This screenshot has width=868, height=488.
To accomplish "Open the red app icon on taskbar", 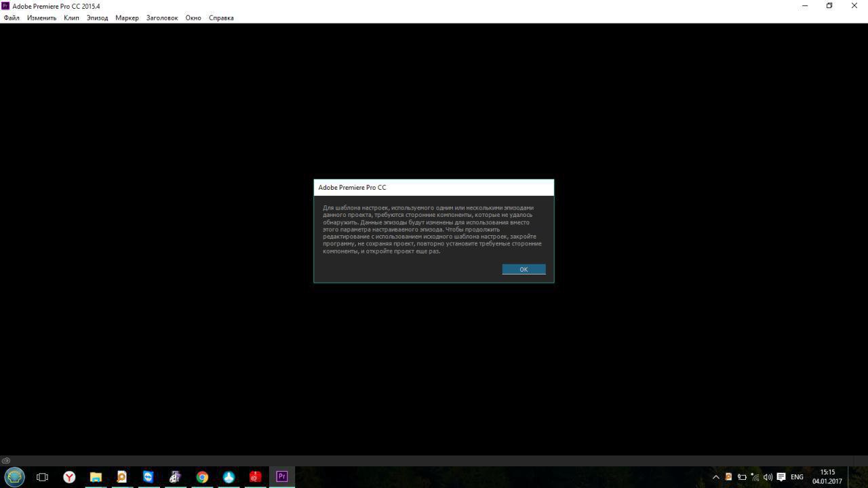I will [255, 476].
